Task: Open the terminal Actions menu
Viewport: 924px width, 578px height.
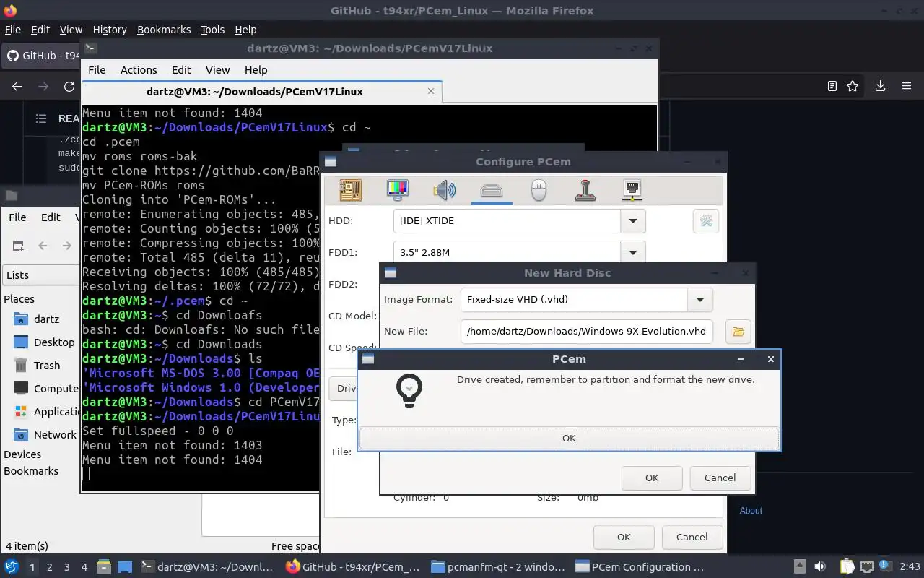Action: [139, 70]
